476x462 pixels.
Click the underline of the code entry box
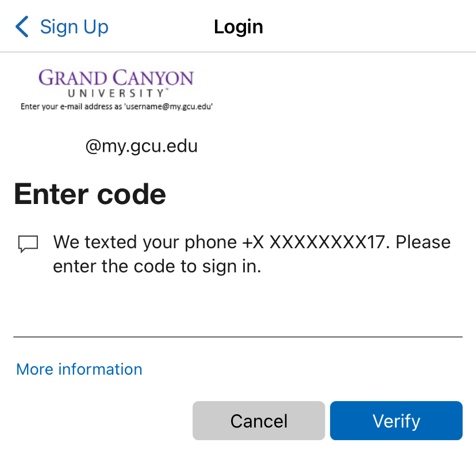point(238,337)
